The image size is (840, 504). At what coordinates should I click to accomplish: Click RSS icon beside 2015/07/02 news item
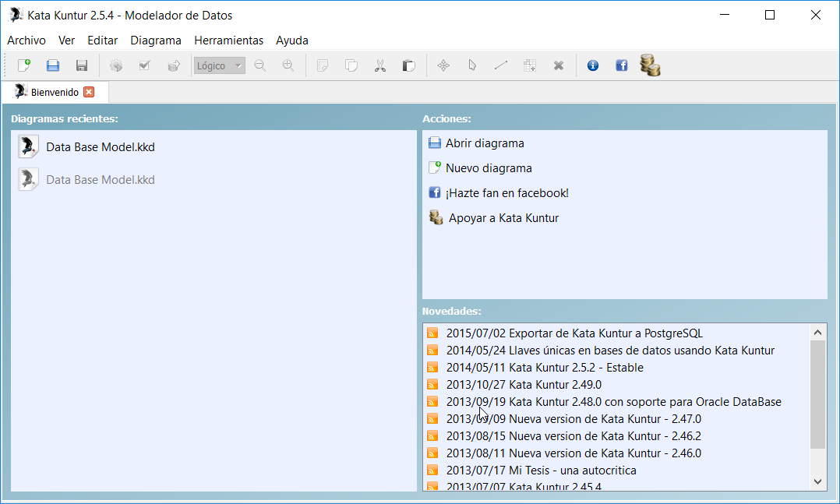[432, 333]
